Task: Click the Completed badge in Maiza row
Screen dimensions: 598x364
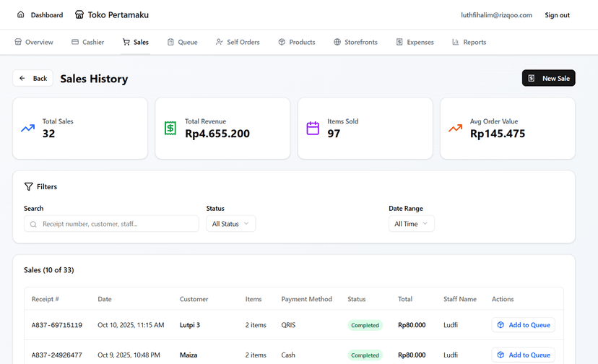Action: tap(365, 355)
